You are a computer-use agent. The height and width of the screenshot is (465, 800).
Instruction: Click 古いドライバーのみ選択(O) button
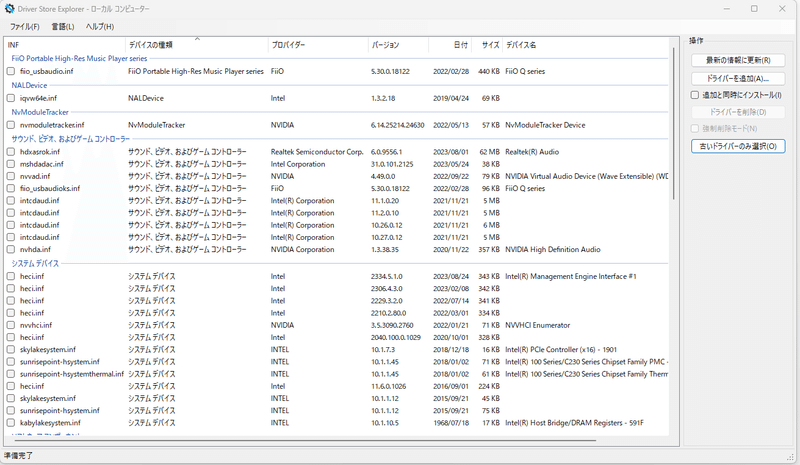coord(738,146)
